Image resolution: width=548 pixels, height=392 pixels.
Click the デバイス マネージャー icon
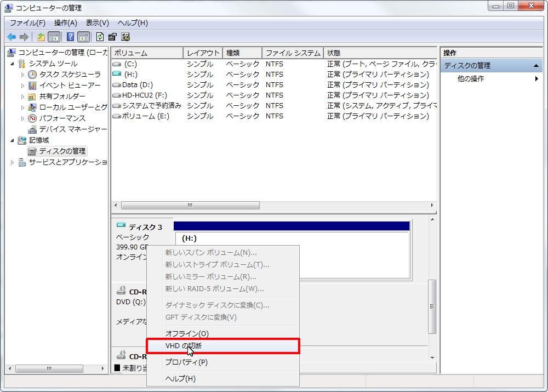tap(32, 129)
